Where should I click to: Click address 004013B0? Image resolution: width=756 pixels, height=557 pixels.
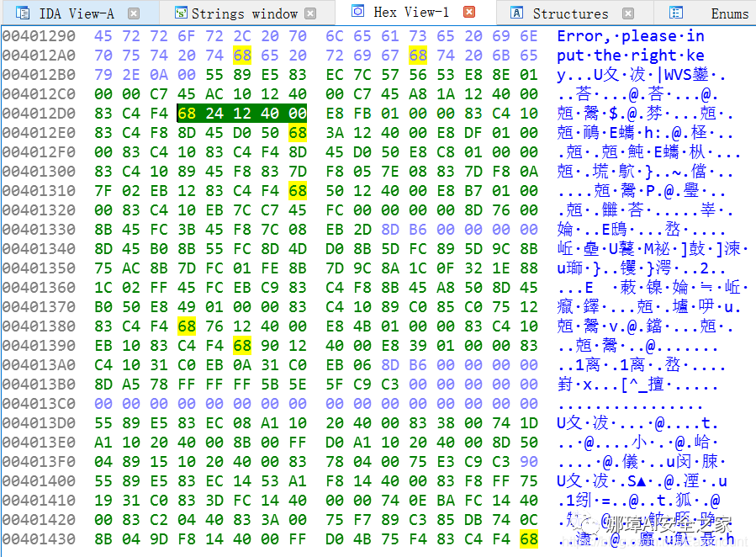tap(39, 385)
